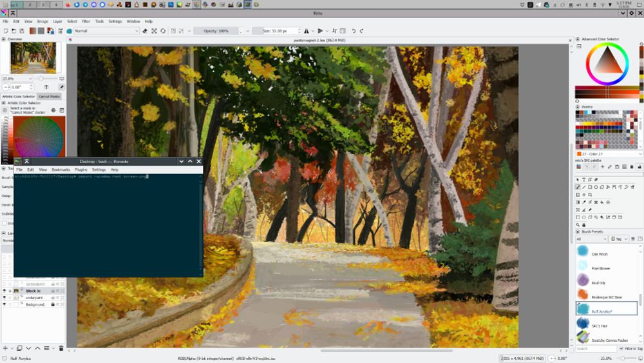
Task: Collapse the Advanced Color Selector docker
Action: (578, 39)
